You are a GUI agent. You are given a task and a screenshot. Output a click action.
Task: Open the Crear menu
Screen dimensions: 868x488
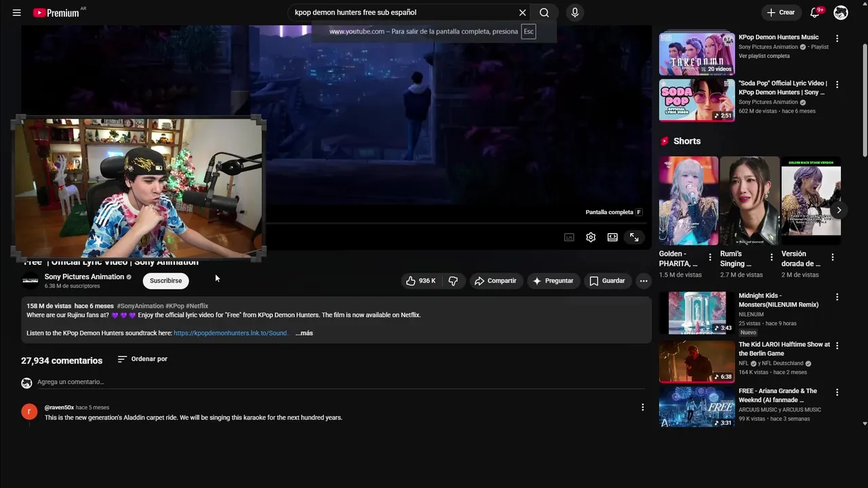click(781, 13)
